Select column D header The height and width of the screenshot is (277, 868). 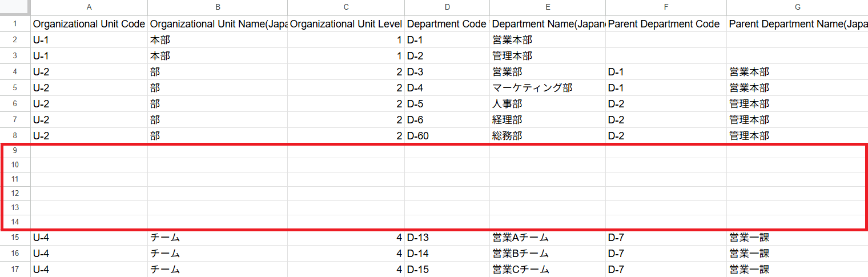pyautogui.click(x=447, y=7)
